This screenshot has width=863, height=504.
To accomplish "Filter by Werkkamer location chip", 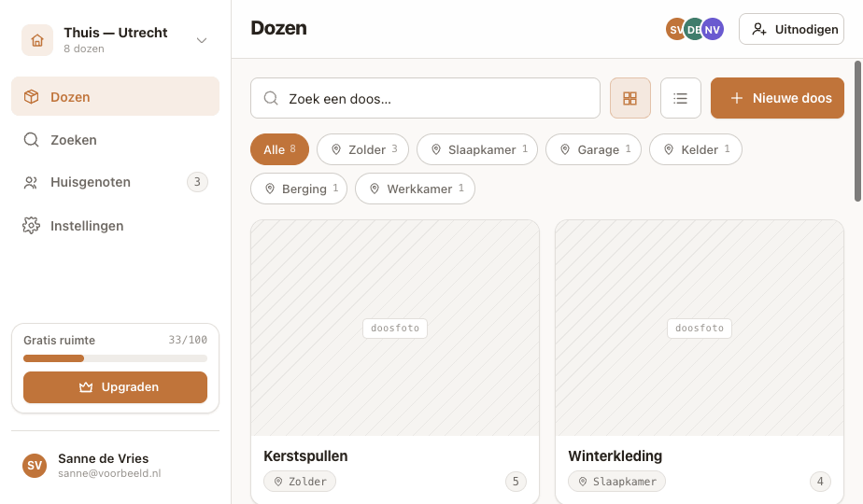I will coord(415,189).
